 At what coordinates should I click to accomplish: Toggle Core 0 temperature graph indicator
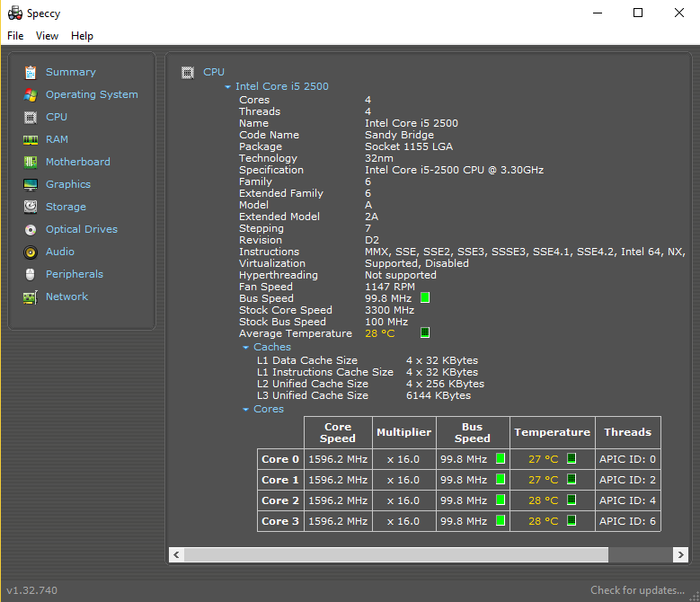pos(571,458)
